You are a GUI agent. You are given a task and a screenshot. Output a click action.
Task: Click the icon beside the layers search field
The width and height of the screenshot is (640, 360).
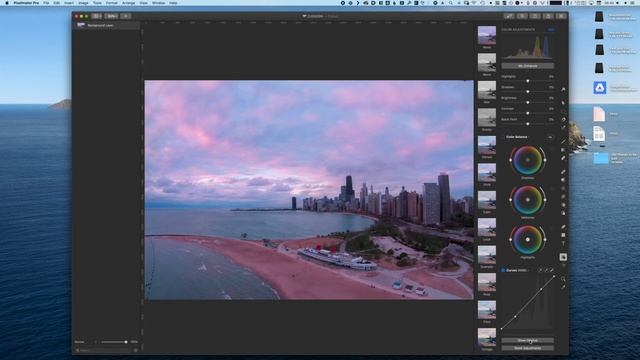click(136, 350)
